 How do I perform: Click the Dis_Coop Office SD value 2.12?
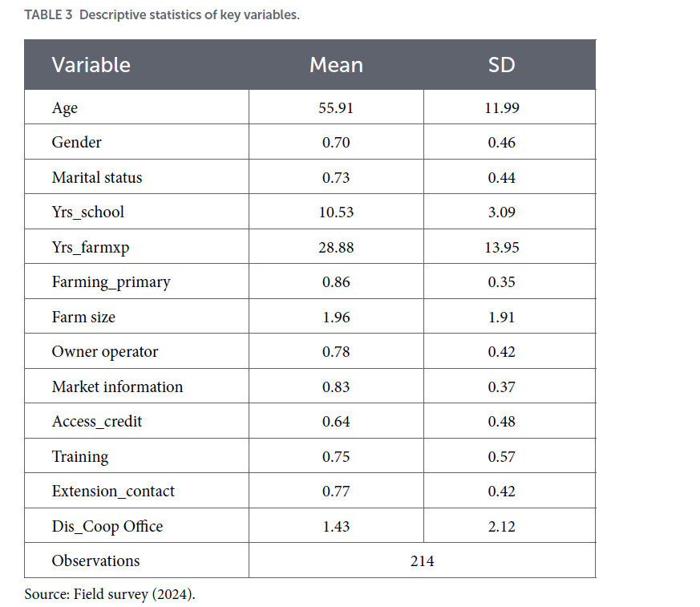(x=502, y=527)
